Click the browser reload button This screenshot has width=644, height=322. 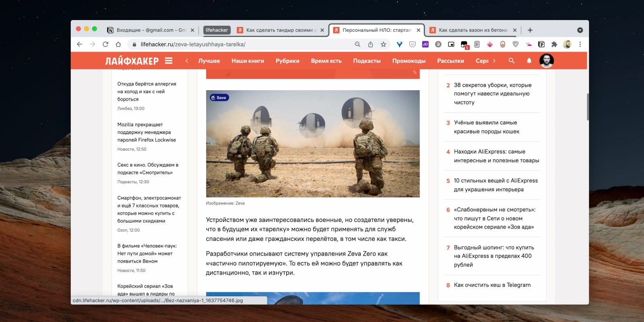click(105, 44)
